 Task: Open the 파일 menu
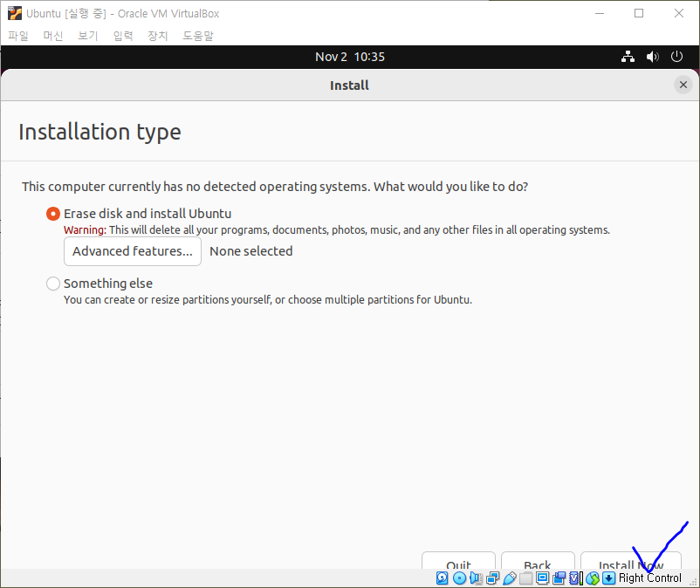pyautogui.click(x=18, y=36)
